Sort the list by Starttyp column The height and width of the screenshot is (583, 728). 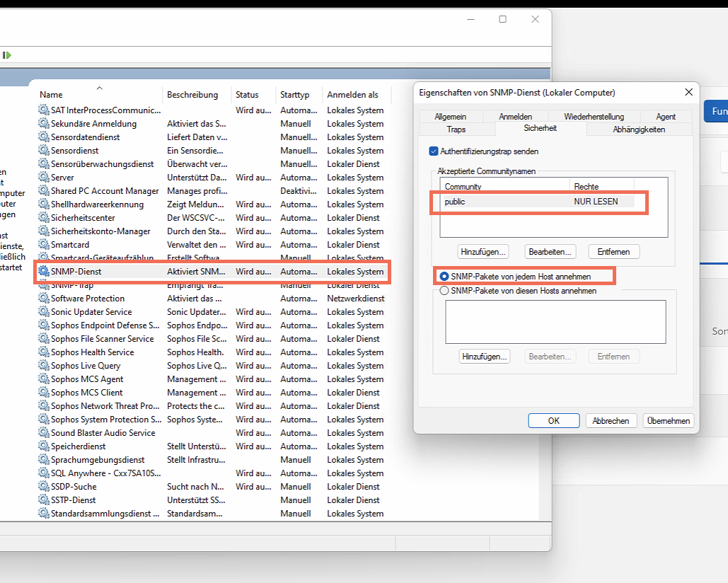click(294, 95)
